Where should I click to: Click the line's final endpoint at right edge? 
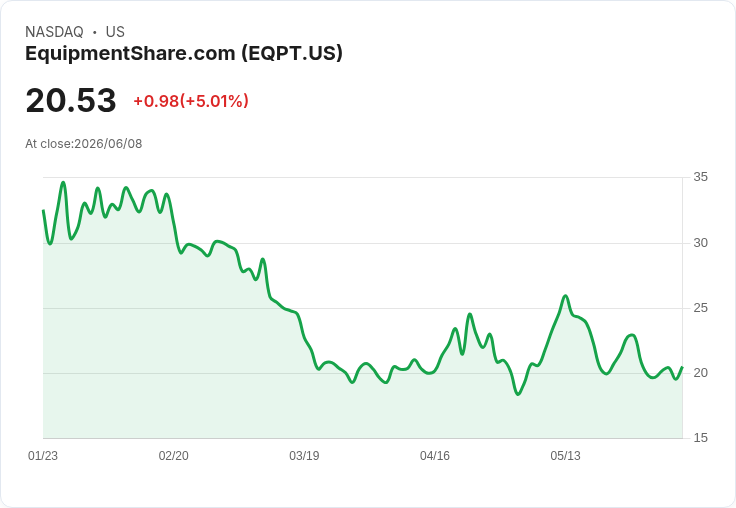pos(682,367)
